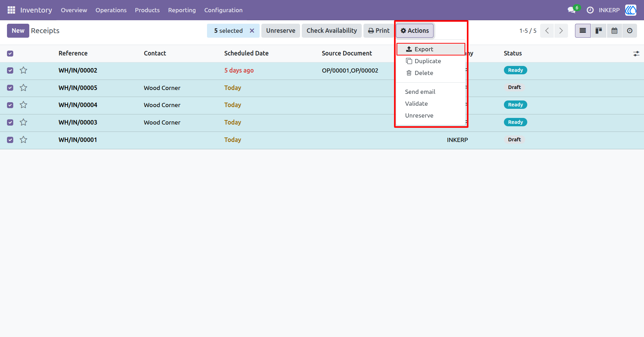Go to Inventory Overview
Viewport: 644px width, 337px height.
pyautogui.click(x=74, y=10)
